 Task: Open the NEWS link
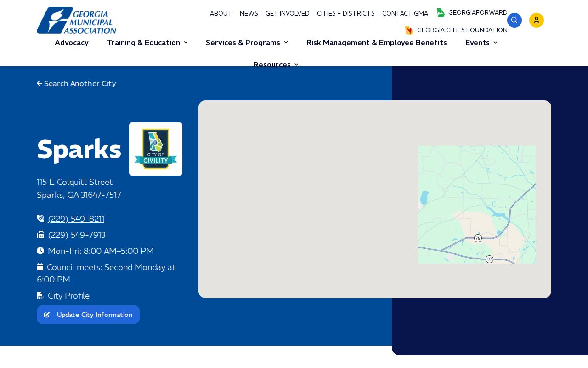pyautogui.click(x=249, y=13)
